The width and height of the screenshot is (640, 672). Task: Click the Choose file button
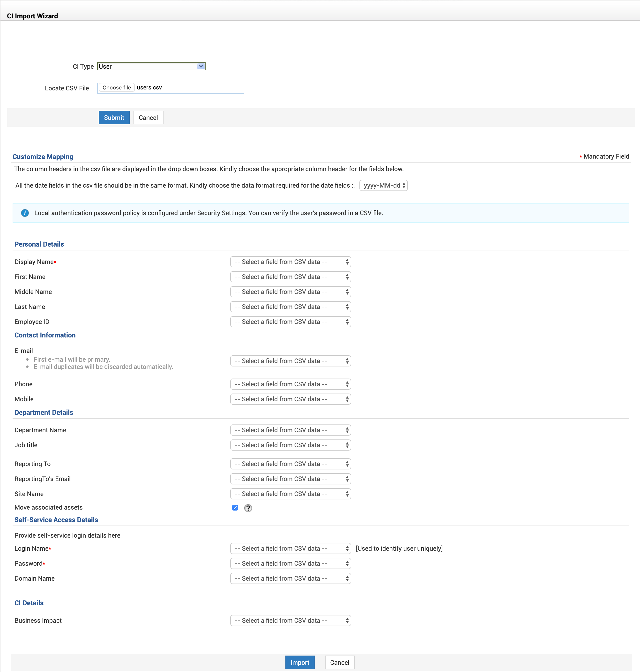(117, 88)
